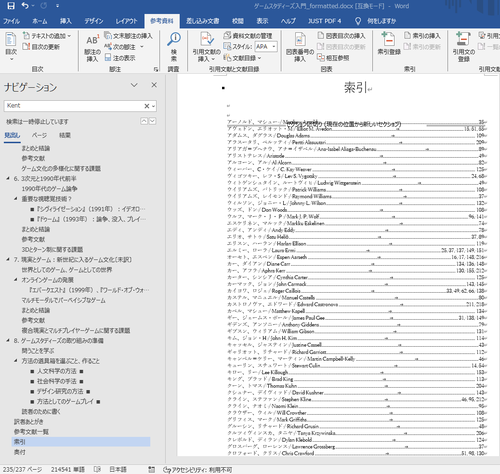Screen dimensions: 500x474
Task: Click 次の脚注 button
Action: [x=120, y=47]
